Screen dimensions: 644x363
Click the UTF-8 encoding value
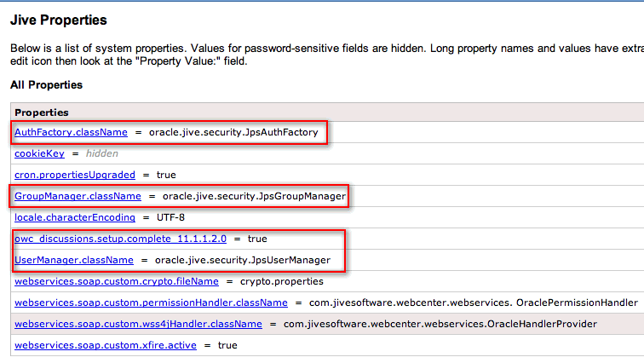click(x=170, y=217)
